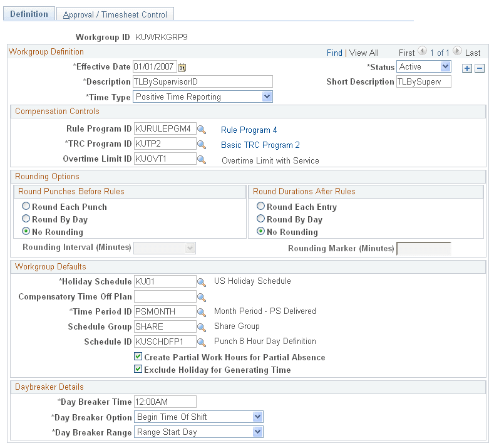Click the First navigation link
494x448 pixels.
click(407, 53)
